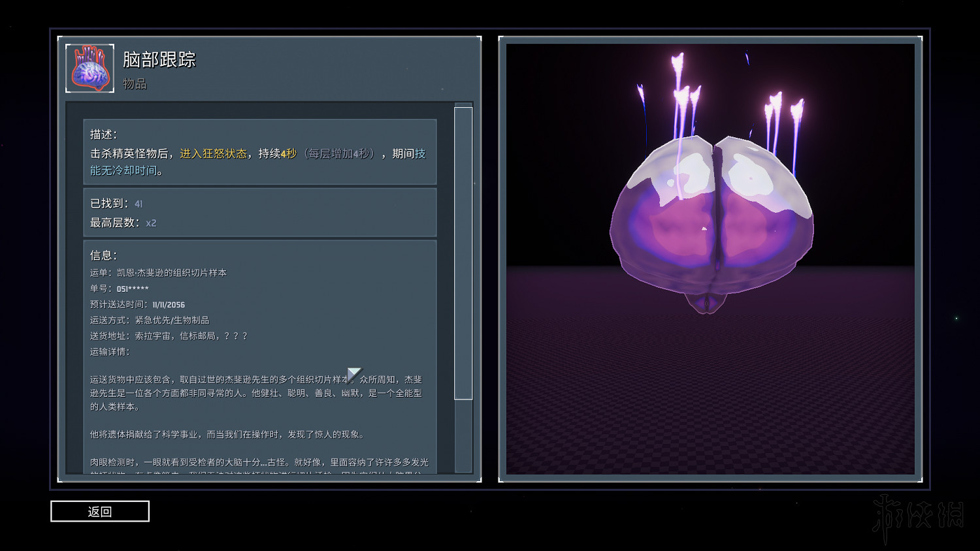Click the 最高层数 x2 stat

pyautogui.click(x=123, y=223)
